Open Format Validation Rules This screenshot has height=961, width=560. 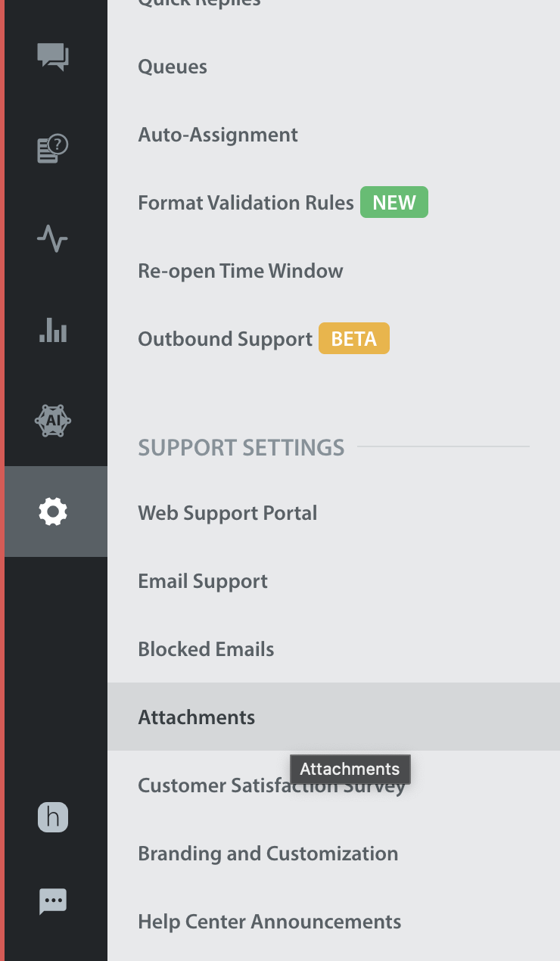246,203
